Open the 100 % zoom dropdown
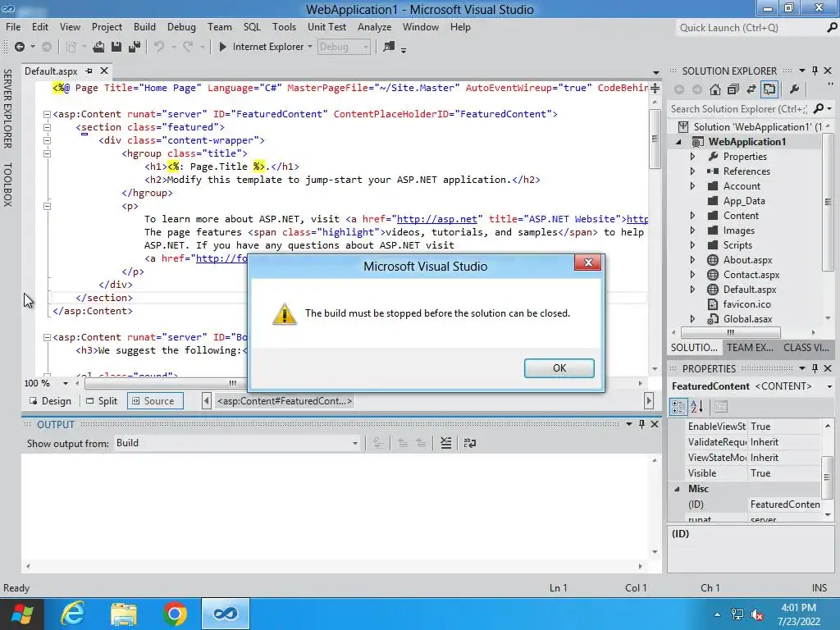Screen dimensions: 840x630 [x=66, y=384]
